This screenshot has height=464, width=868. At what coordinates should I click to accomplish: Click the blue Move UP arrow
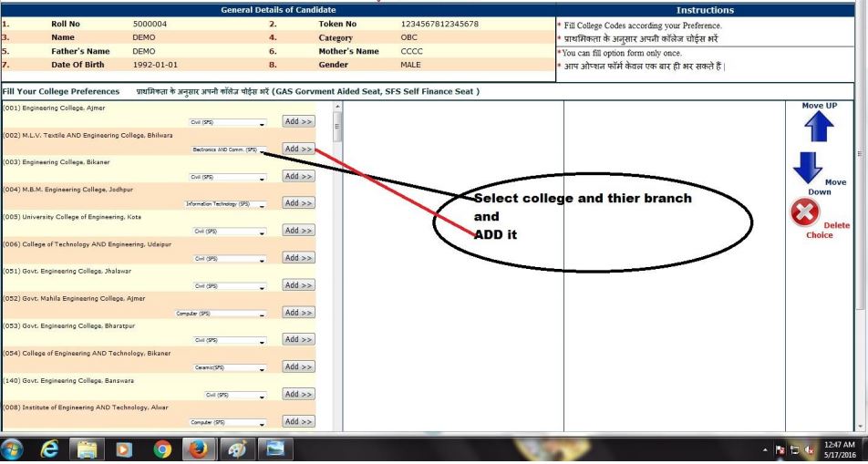[819, 131]
